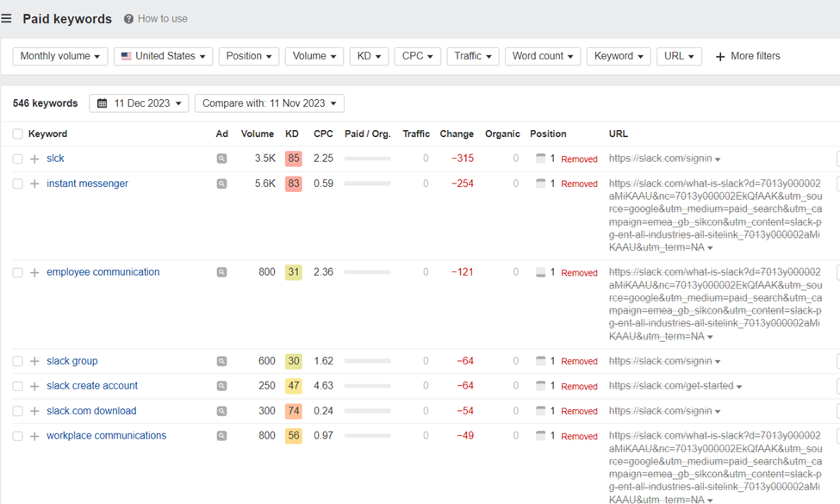Sort by the KD column header

point(292,134)
